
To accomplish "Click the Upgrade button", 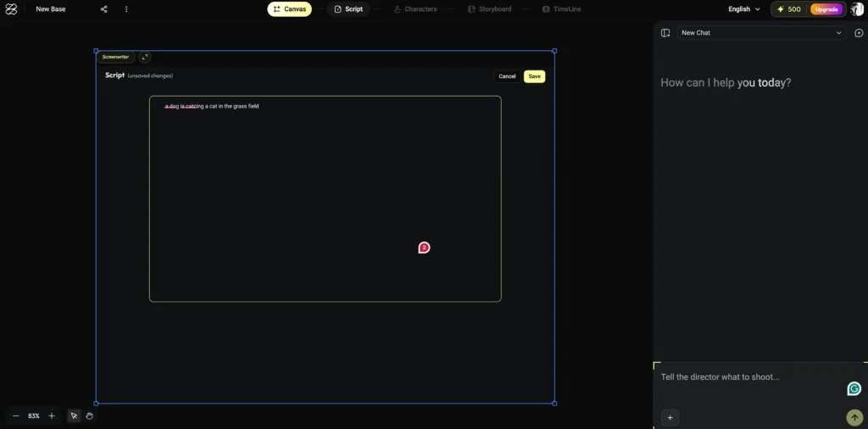I will click(x=826, y=8).
